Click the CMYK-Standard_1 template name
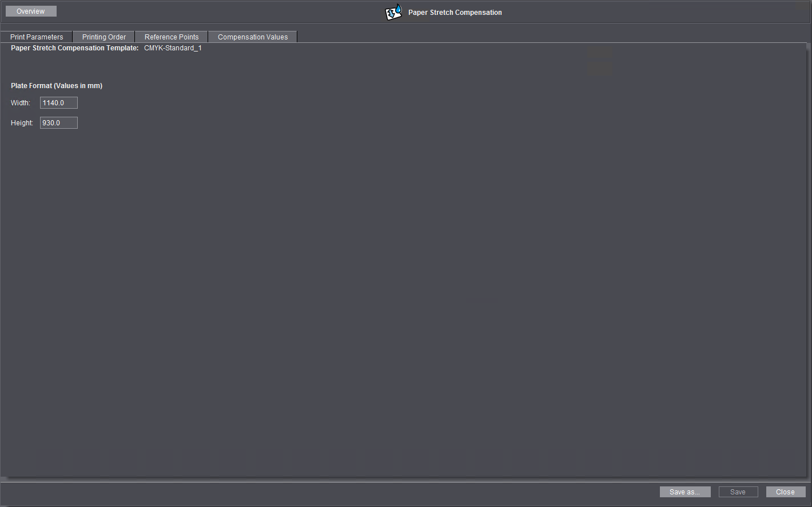The image size is (812, 507). (x=173, y=48)
